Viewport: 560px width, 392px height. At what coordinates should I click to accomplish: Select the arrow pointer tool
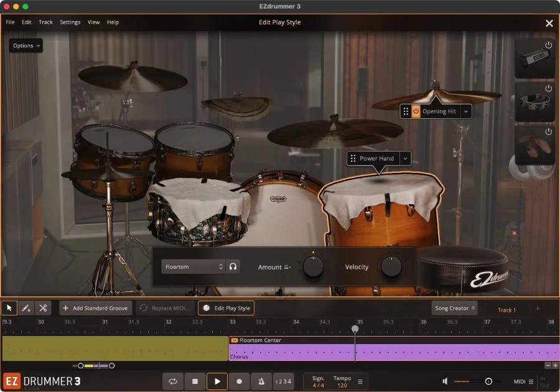9,308
